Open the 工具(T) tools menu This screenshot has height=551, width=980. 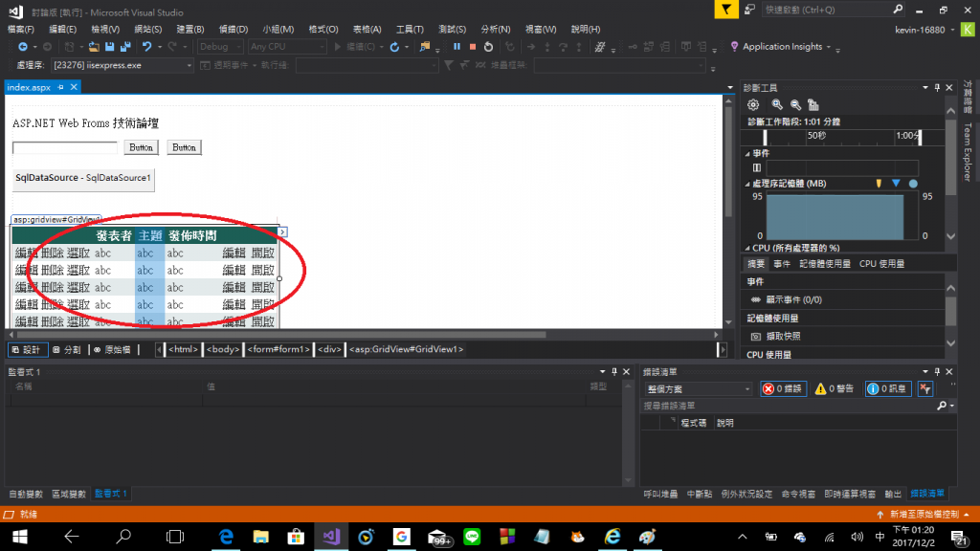point(410,30)
